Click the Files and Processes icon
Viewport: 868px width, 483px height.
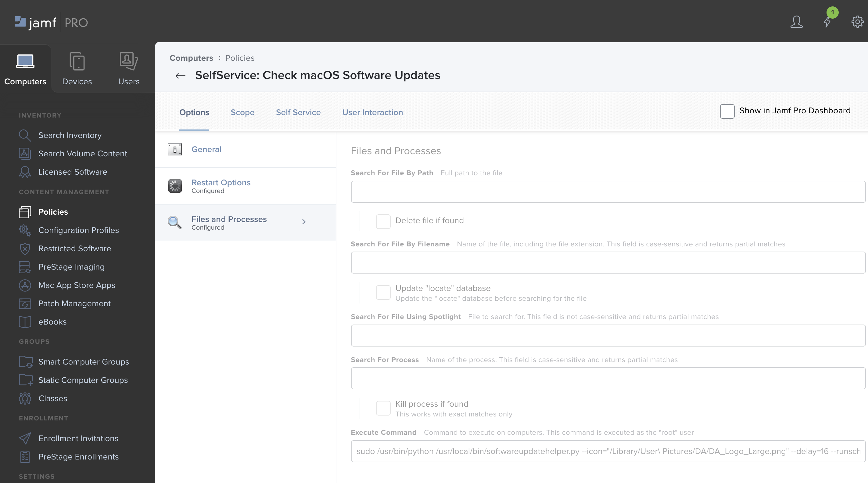click(x=174, y=221)
